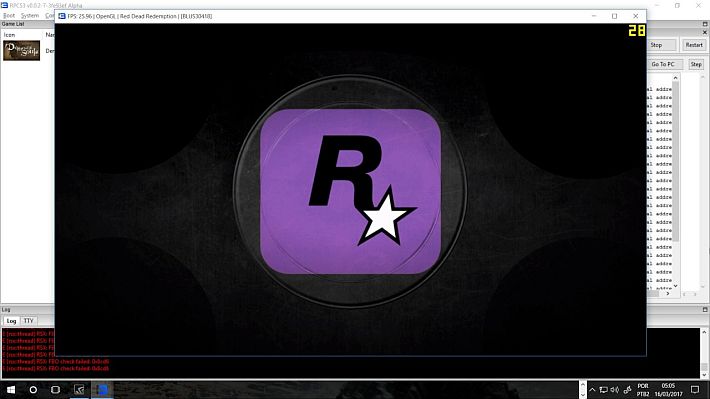Open the Windows Start menu
Image resolution: width=710 pixels, height=399 pixels.
tap(11, 389)
